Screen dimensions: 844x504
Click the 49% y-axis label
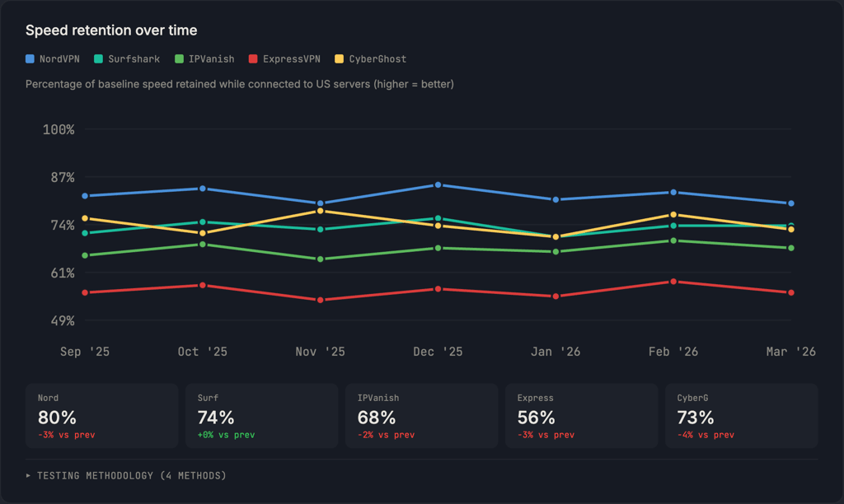[x=63, y=321]
